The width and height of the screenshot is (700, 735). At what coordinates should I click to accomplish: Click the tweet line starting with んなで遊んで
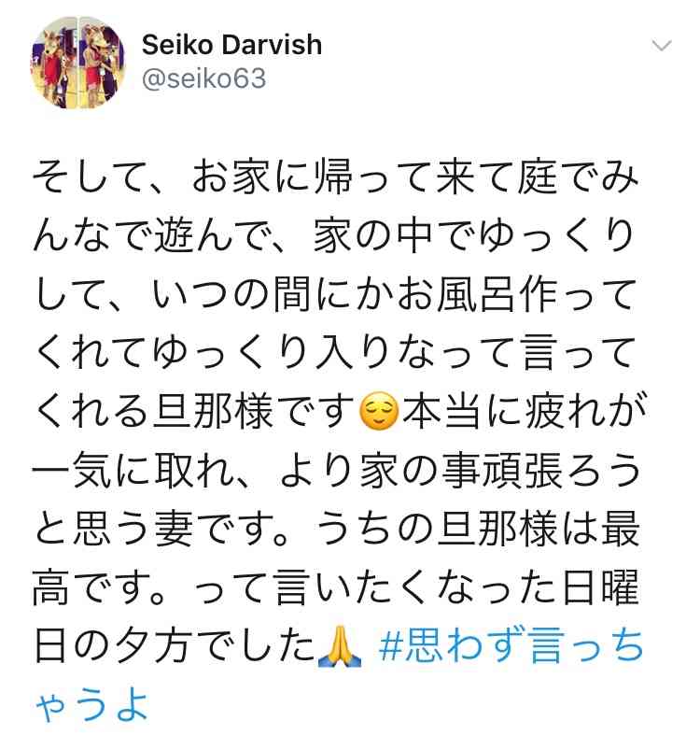coord(333,235)
